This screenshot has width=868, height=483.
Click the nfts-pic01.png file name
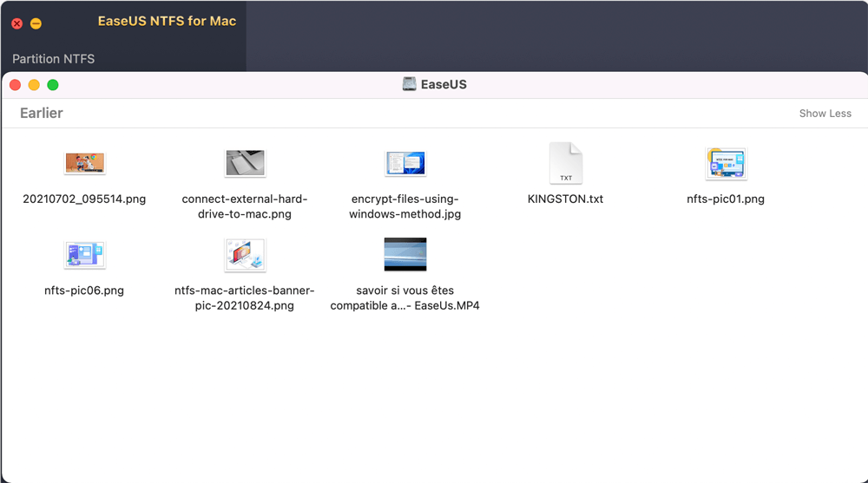click(726, 199)
